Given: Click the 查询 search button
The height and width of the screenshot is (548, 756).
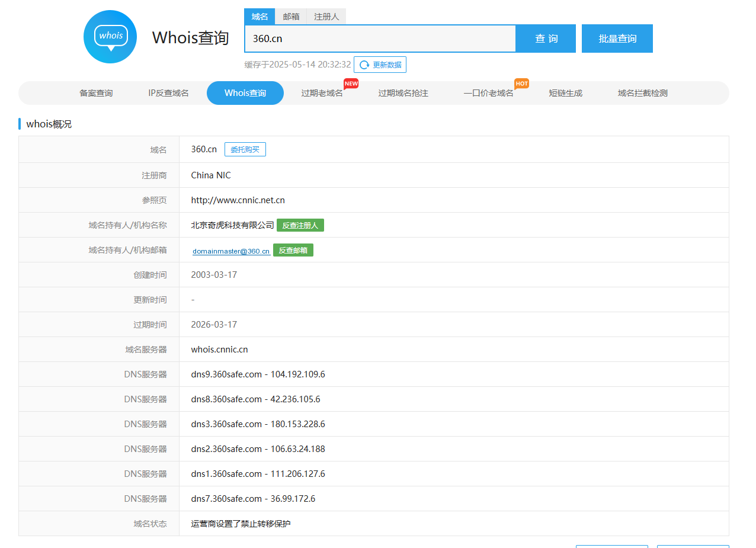Looking at the screenshot, I should coord(546,39).
